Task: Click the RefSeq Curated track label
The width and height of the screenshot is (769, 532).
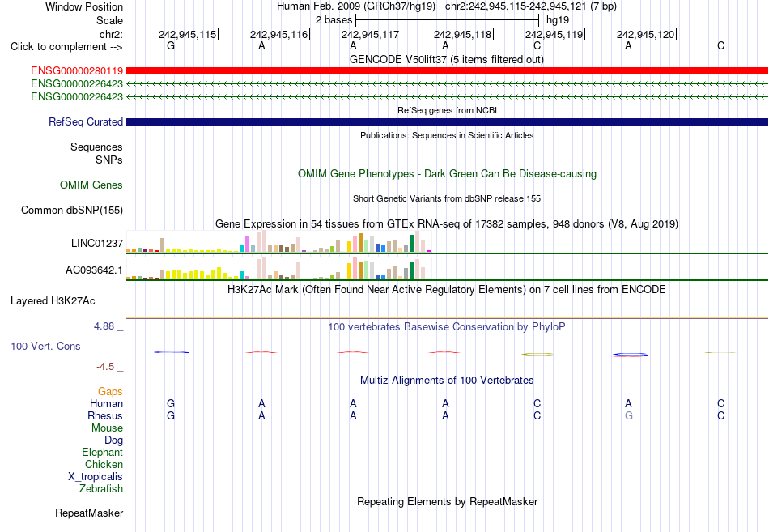Action: pyautogui.click(x=86, y=121)
